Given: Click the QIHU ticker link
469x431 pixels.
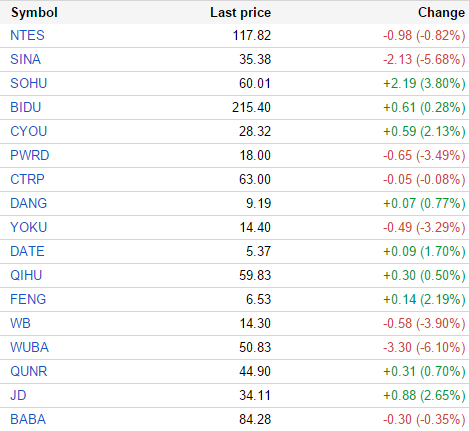Looking at the screenshot, I should pos(26,275).
